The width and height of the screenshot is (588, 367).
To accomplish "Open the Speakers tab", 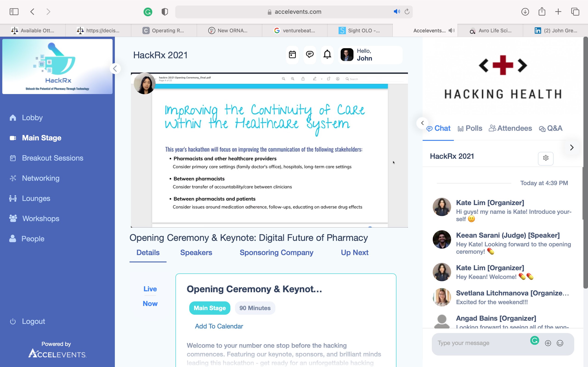I will point(196,253).
